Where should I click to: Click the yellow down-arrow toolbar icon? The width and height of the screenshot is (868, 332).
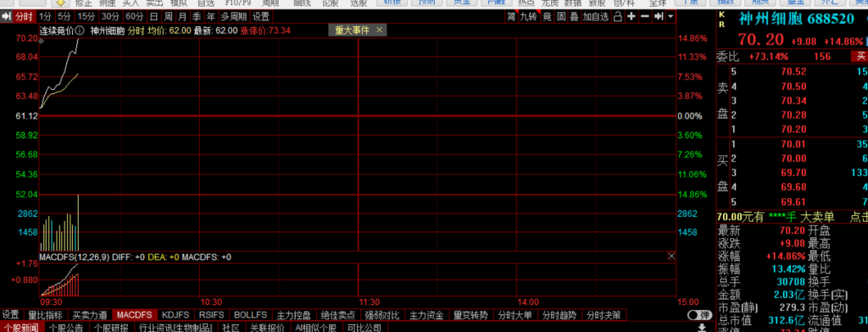coord(61,3)
